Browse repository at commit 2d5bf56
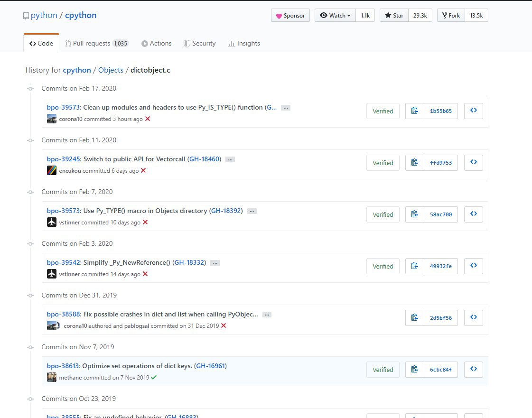532x418 pixels. point(474,317)
